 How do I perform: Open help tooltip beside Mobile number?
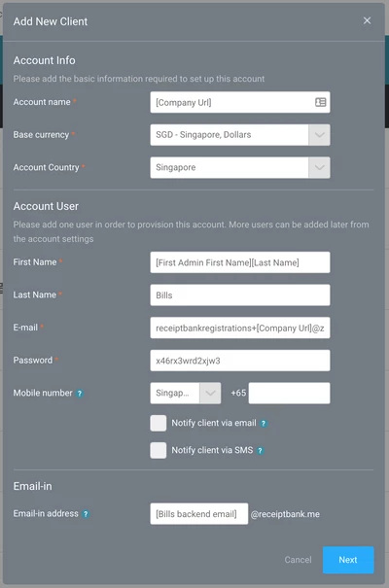coord(80,394)
